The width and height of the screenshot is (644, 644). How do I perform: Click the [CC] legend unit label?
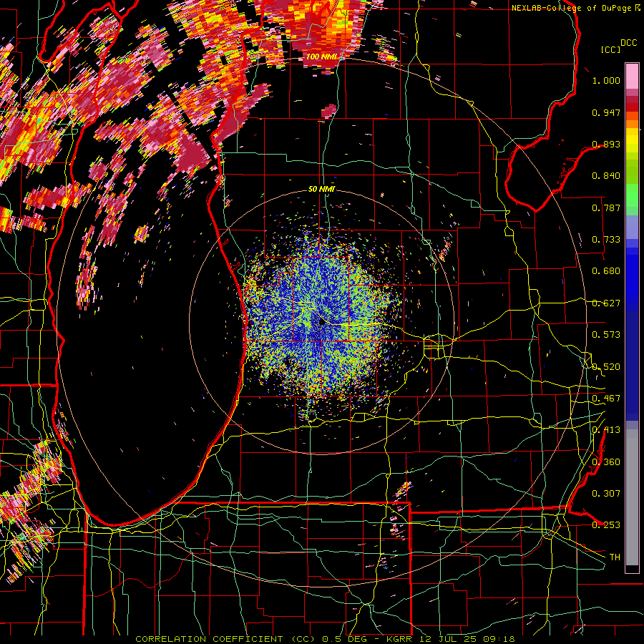(610, 49)
